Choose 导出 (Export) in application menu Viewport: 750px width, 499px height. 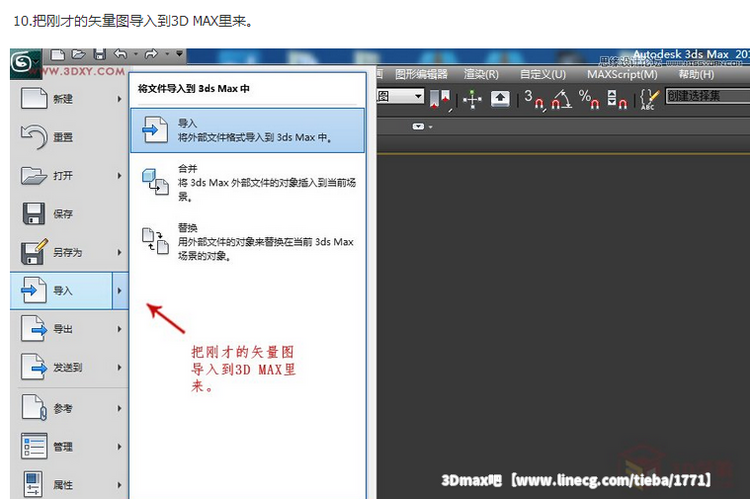tap(69, 329)
